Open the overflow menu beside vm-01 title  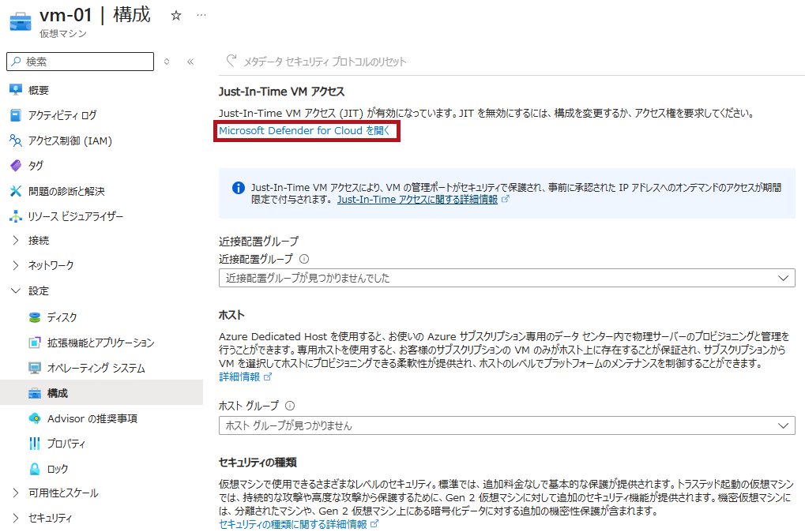[201, 14]
